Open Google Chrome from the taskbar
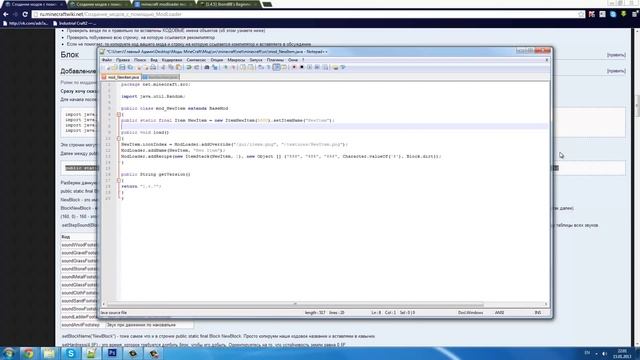 (28, 353)
